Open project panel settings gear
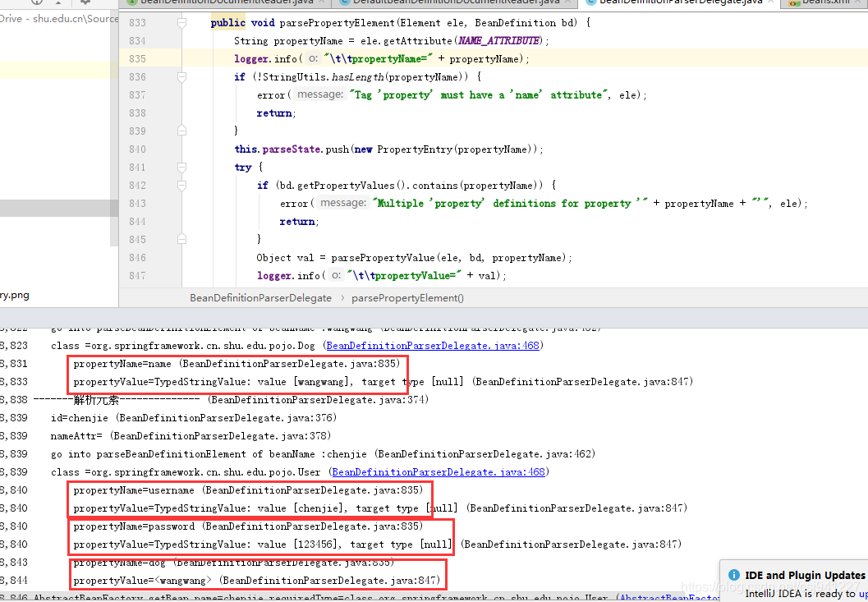The image size is (868, 602). pyautogui.click(x=85, y=2)
